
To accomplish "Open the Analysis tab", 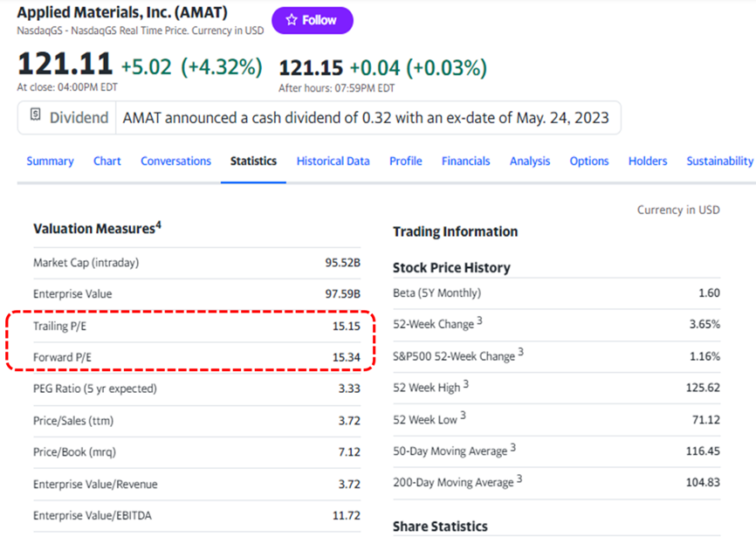I will click(530, 161).
